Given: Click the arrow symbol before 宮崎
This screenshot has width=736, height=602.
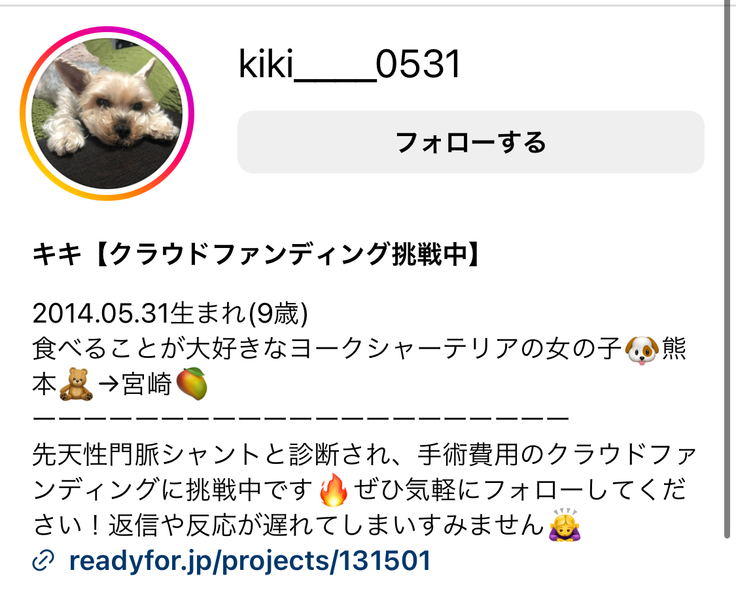Looking at the screenshot, I should [x=108, y=385].
